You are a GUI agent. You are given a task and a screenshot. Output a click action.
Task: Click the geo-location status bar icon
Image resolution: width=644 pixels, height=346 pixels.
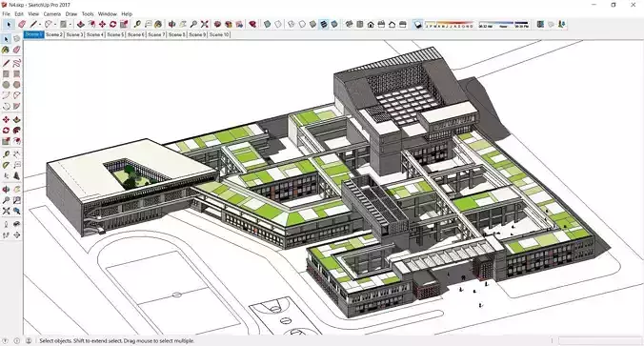pyautogui.click(x=6, y=340)
